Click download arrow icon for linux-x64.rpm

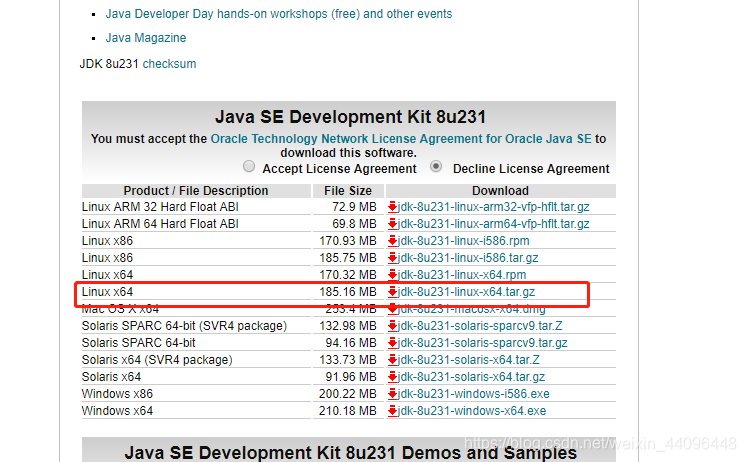[393, 275]
